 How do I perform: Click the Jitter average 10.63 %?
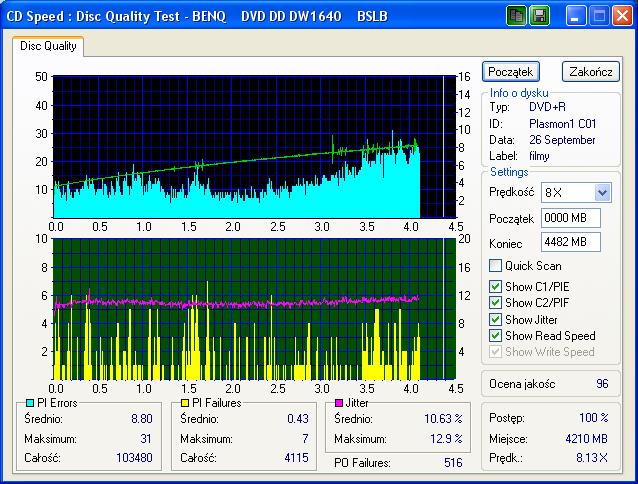point(443,419)
